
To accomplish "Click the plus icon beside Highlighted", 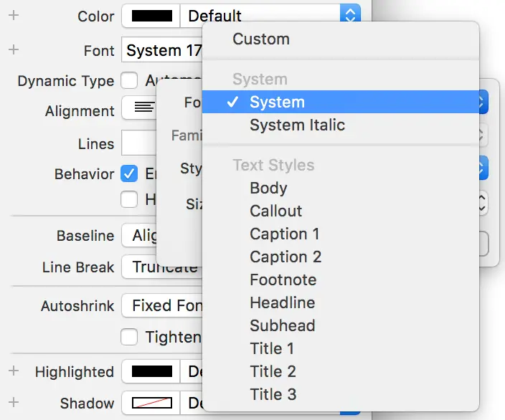I will tap(14, 371).
